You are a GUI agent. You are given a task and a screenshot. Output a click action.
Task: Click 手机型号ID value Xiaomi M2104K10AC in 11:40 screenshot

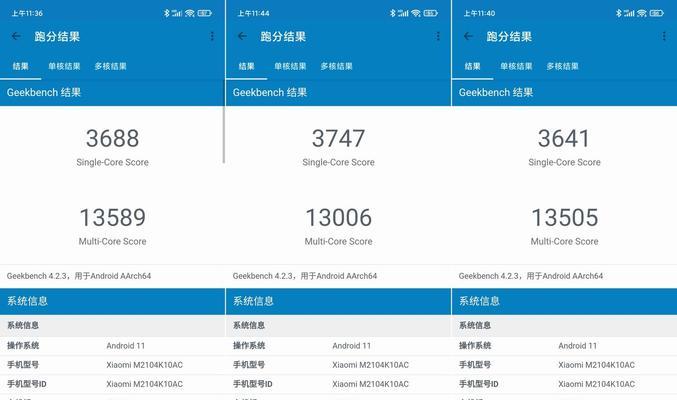[x=597, y=384]
